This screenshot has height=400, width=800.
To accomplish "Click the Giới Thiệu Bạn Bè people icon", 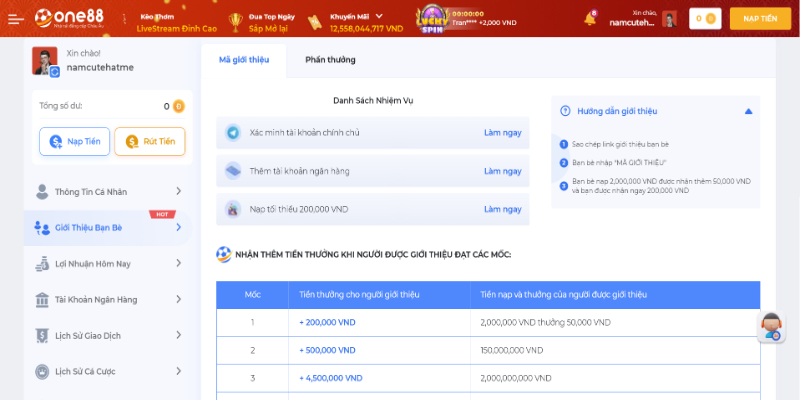I will pos(42,228).
